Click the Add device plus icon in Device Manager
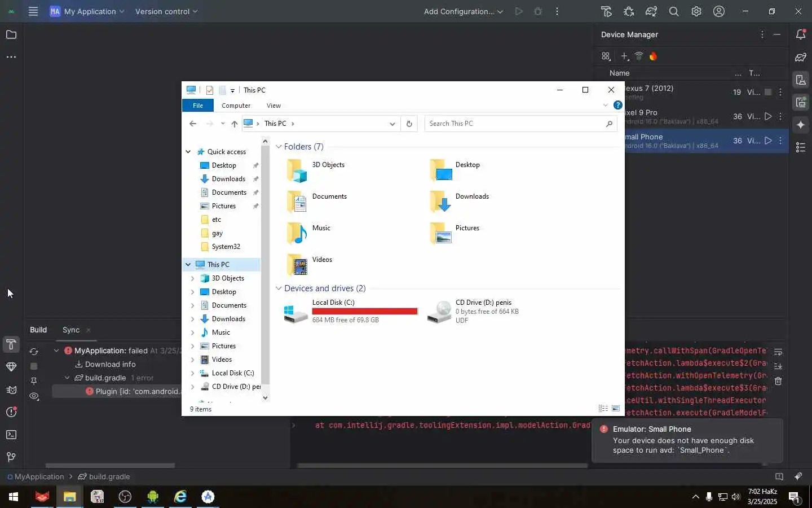The width and height of the screenshot is (812, 508). point(625,56)
